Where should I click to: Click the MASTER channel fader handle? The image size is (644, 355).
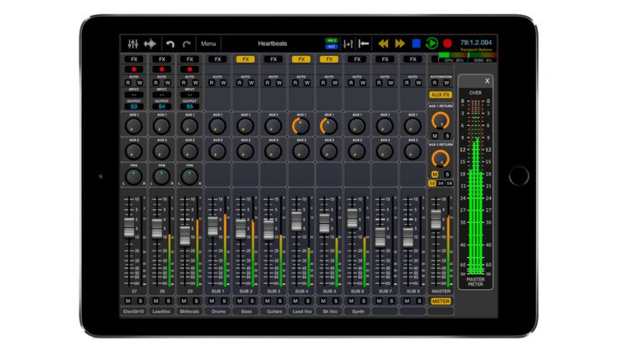[436, 221]
